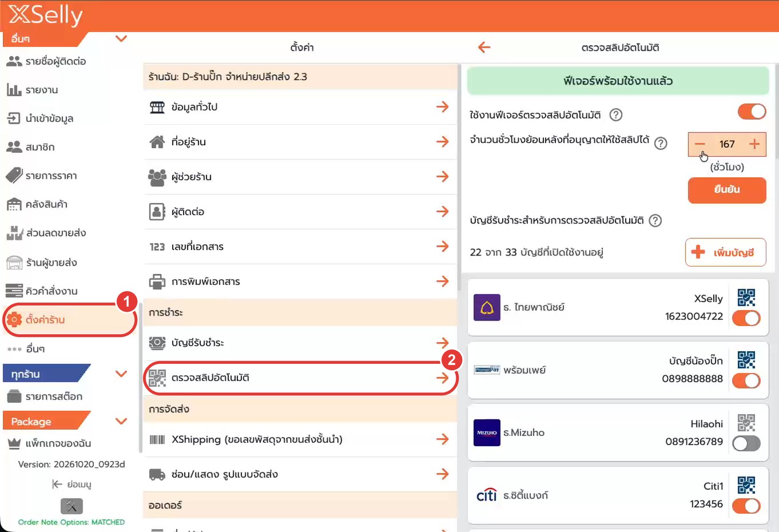Viewport: 779px width, 532px height.
Task: Click the QR icon for the Citi1 account
Action: tap(746, 485)
